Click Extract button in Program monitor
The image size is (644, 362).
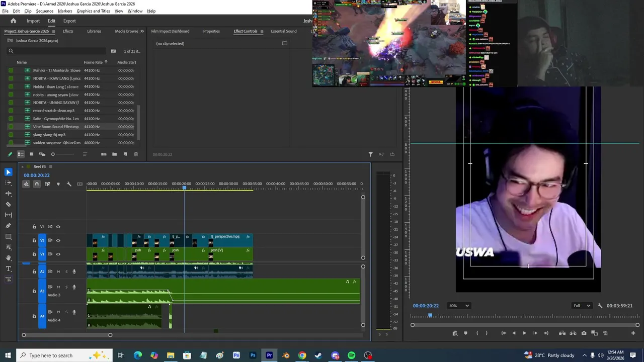click(573, 333)
